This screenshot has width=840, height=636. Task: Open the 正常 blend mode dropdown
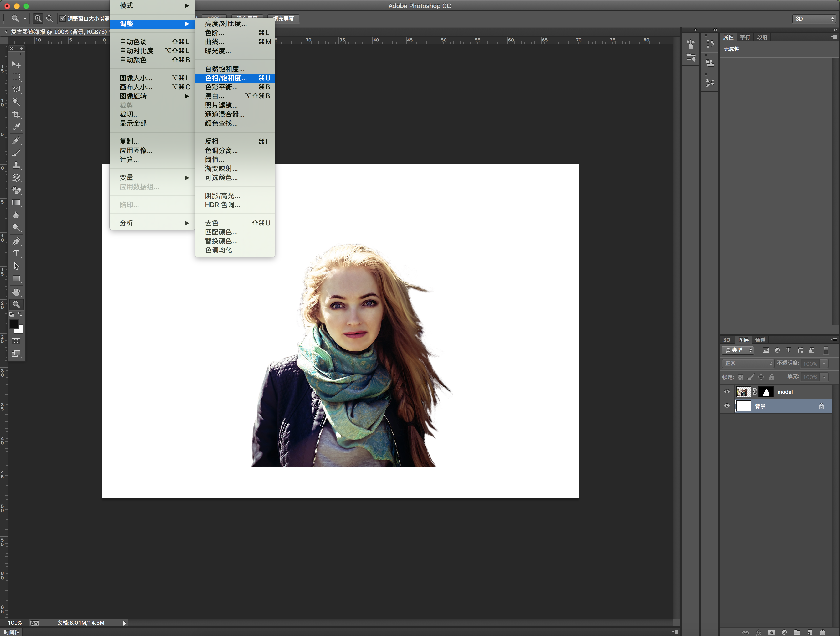747,363
